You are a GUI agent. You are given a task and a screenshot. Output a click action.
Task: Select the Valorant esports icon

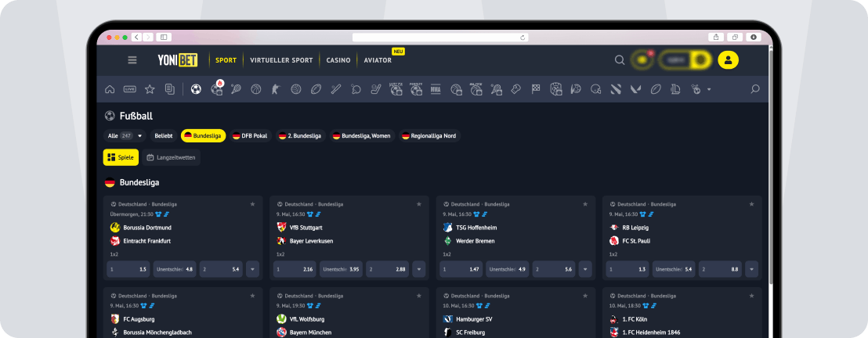(x=635, y=89)
